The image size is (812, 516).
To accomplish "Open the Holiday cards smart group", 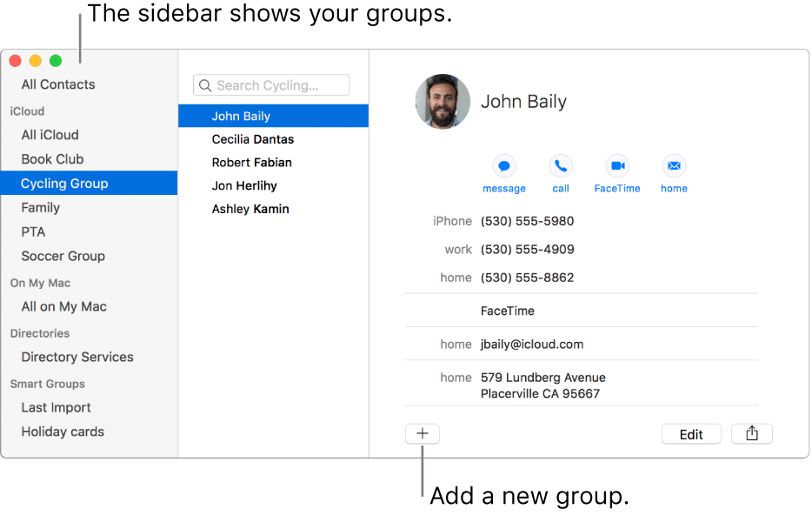I will click(x=63, y=432).
